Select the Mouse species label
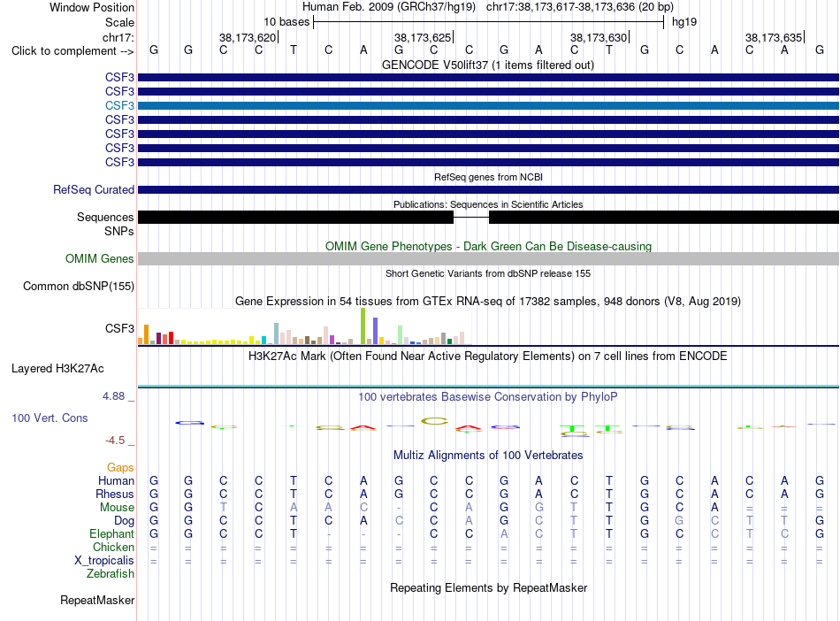840x621 pixels. (117, 507)
